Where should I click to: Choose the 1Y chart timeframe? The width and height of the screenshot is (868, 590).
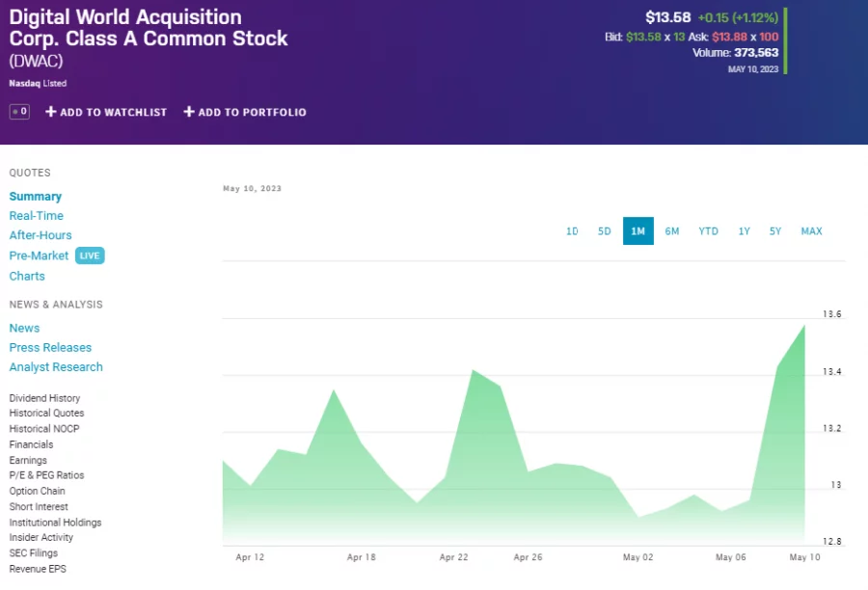click(x=745, y=231)
